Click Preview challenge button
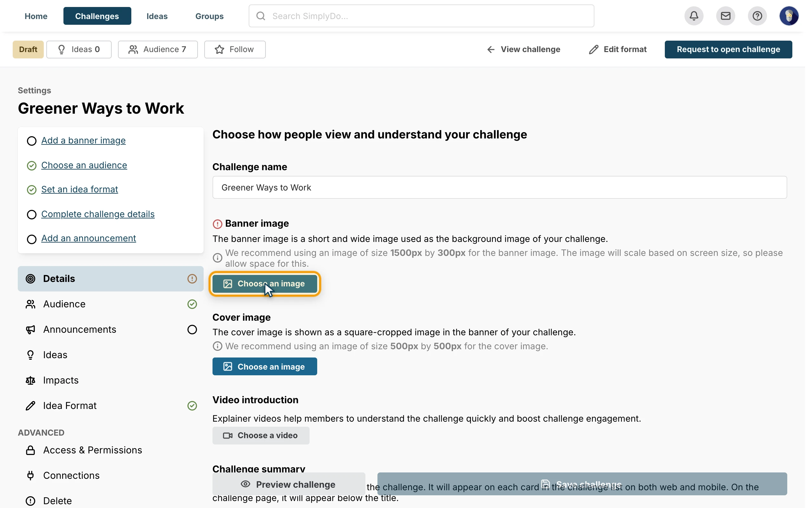Image resolution: width=812 pixels, height=508 pixels. pos(289,484)
